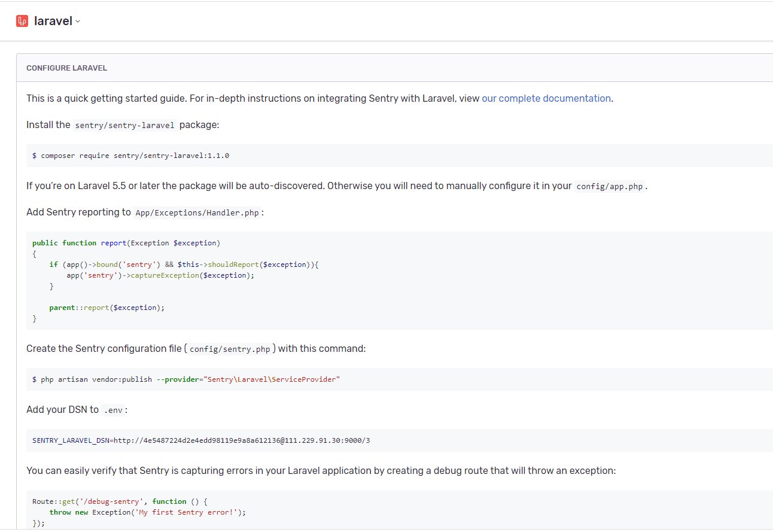
Task: Click the 'public function report' code line
Action: pos(126,243)
